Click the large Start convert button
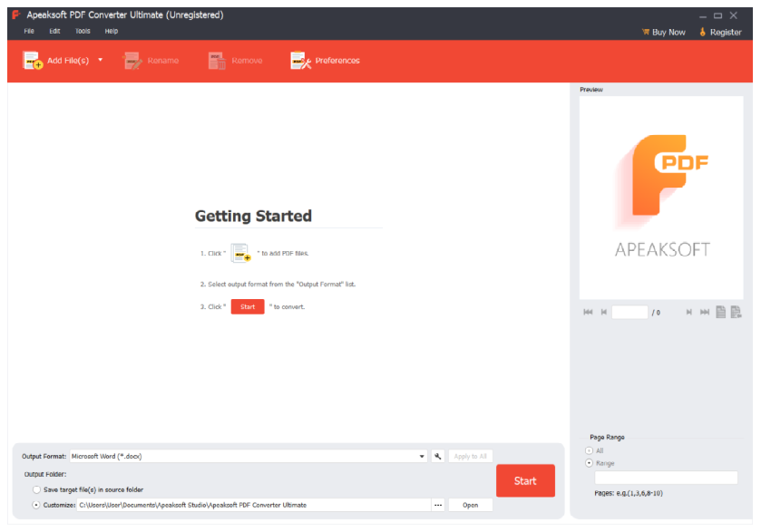Viewport: 761px width, 532px height. pyautogui.click(x=525, y=480)
